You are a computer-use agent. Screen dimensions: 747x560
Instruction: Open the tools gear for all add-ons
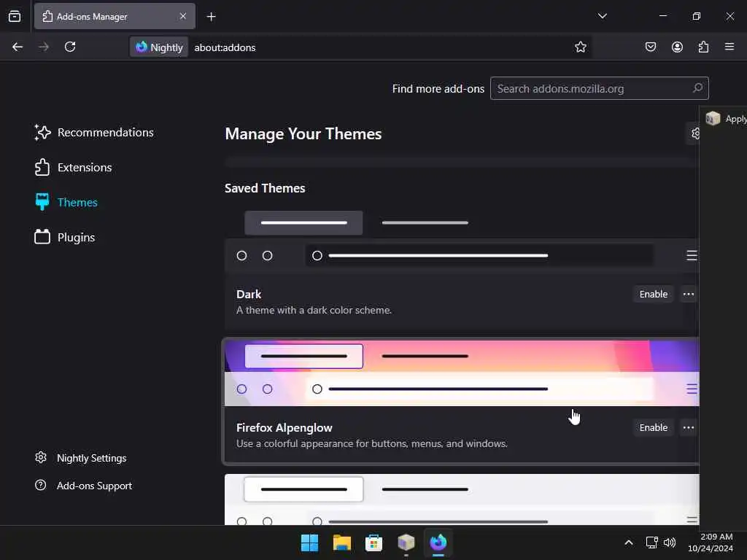click(x=694, y=133)
